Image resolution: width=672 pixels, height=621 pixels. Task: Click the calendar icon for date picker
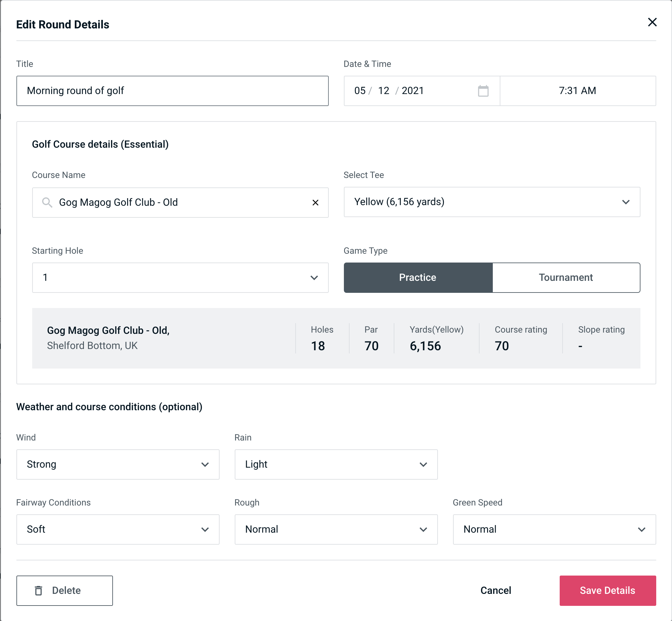point(484,91)
